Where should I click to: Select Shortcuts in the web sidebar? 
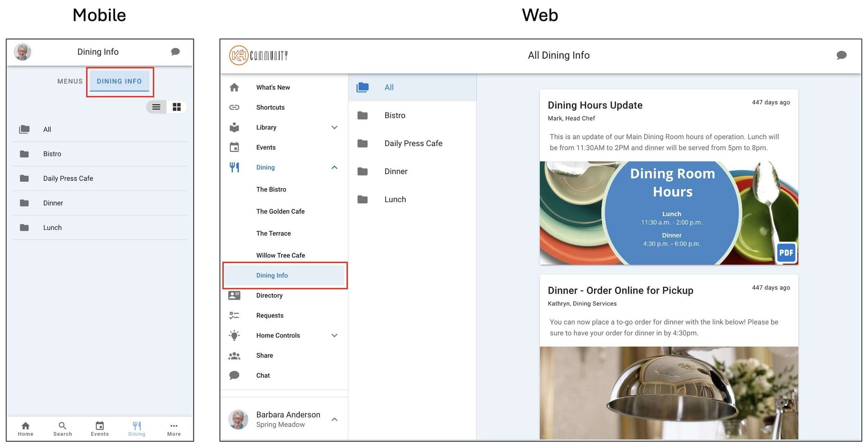270,107
